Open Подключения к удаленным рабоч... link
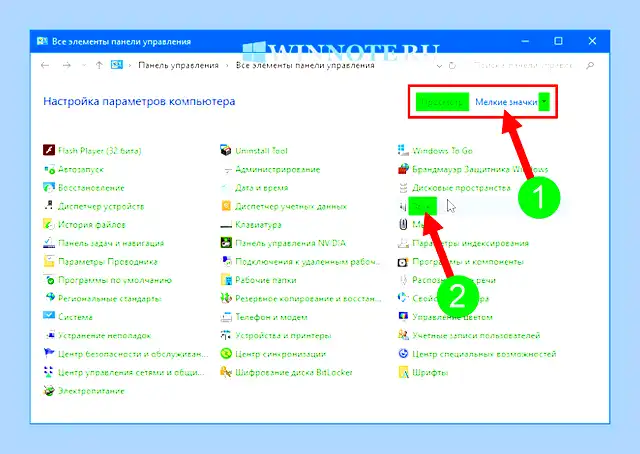Viewport: 640px width, 454px height. [x=308, y=262]
